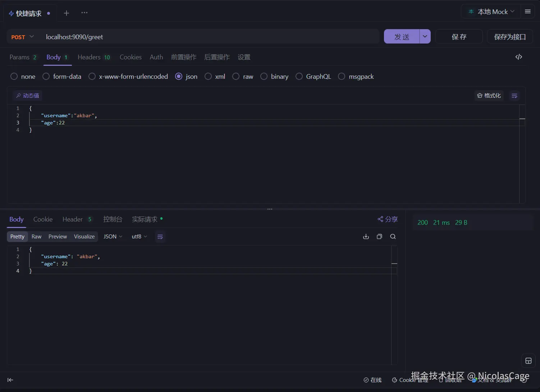Download the response with the download icon
The height and width of the screenshot is (392, 540).
tap(366, 237)
